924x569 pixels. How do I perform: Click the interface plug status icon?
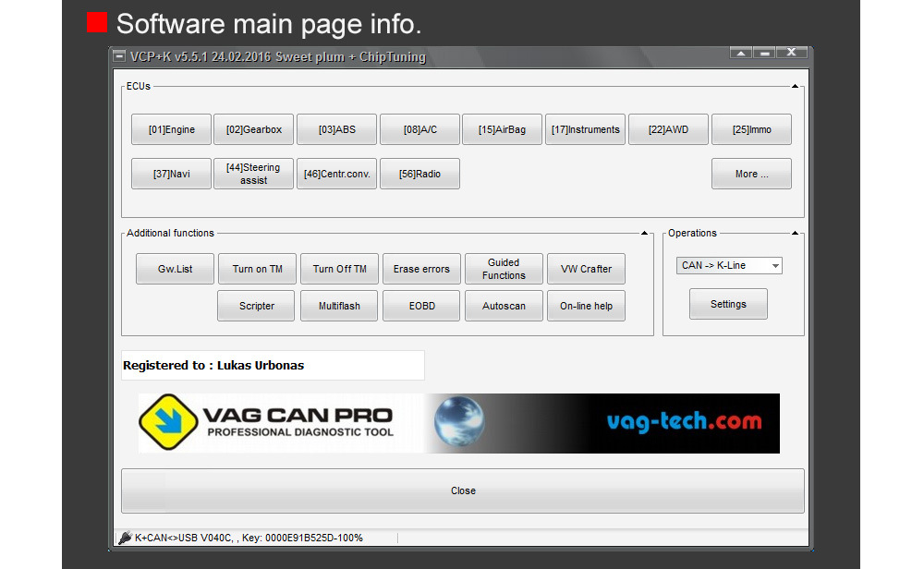(125, 538)
